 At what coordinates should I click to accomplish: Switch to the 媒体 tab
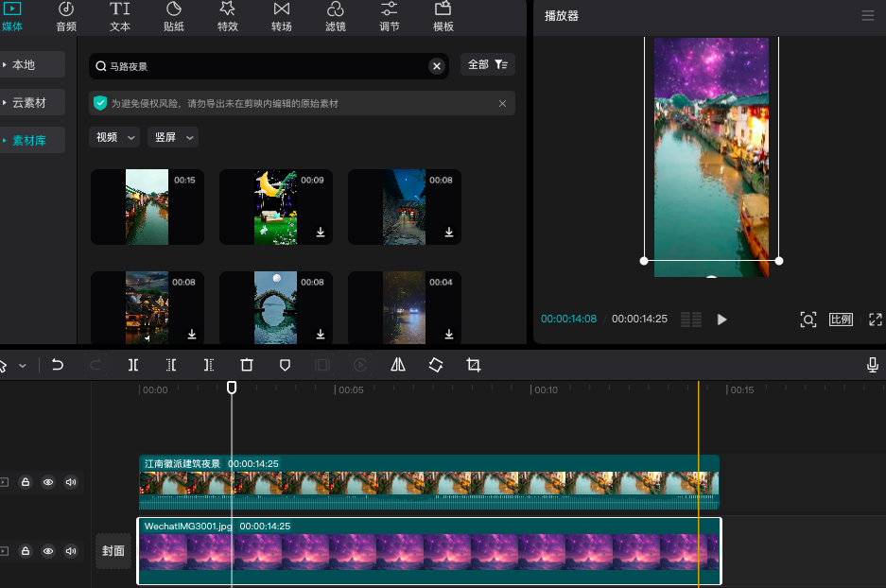coord(12,17)
